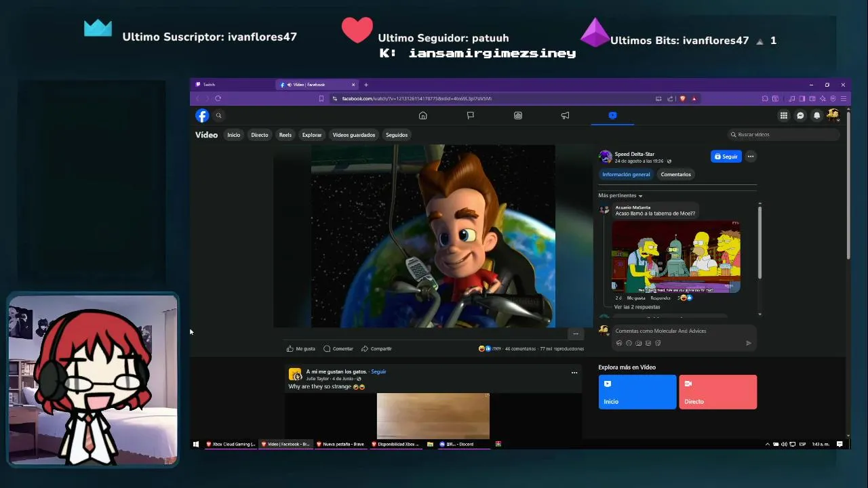Image resolution: width=868 pixels, height=488 pixels.
Task: Click the Me gusta thumbs-up on video
Action: 300,348
